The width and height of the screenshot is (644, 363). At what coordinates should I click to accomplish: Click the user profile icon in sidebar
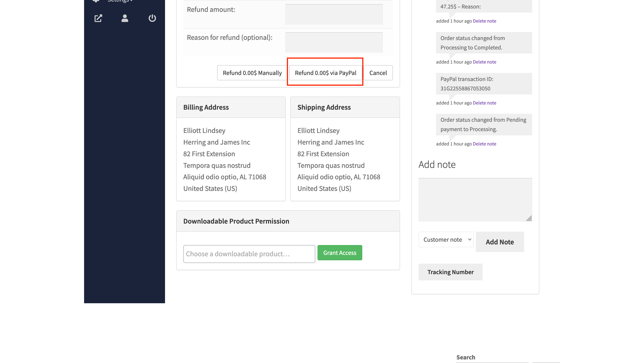(124, 18)
